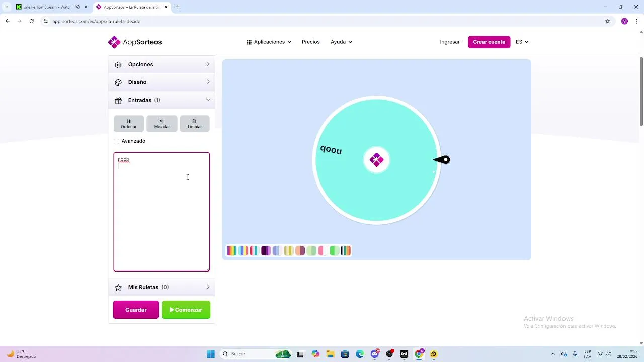
Task: Click the AppSorteos logo
Action: [135, 42]
